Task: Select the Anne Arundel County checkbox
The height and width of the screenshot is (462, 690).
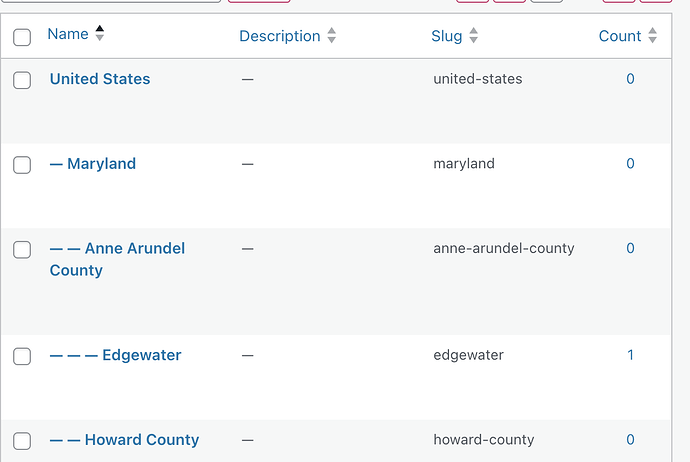Action: point(22,249)
